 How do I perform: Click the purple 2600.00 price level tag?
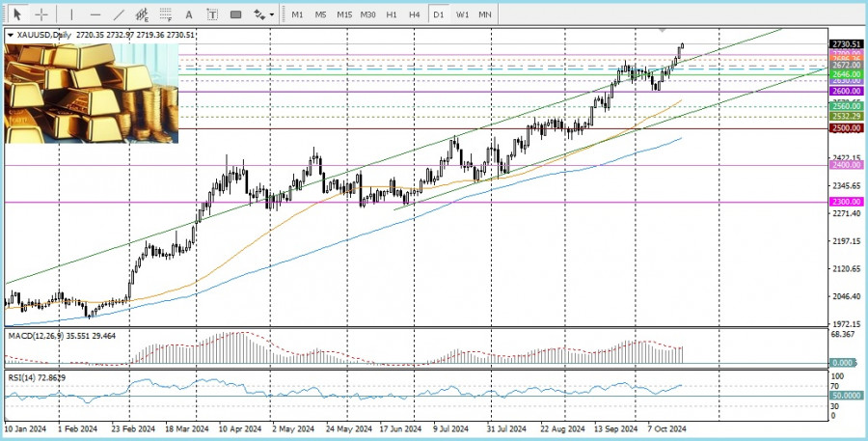point(847,91)
